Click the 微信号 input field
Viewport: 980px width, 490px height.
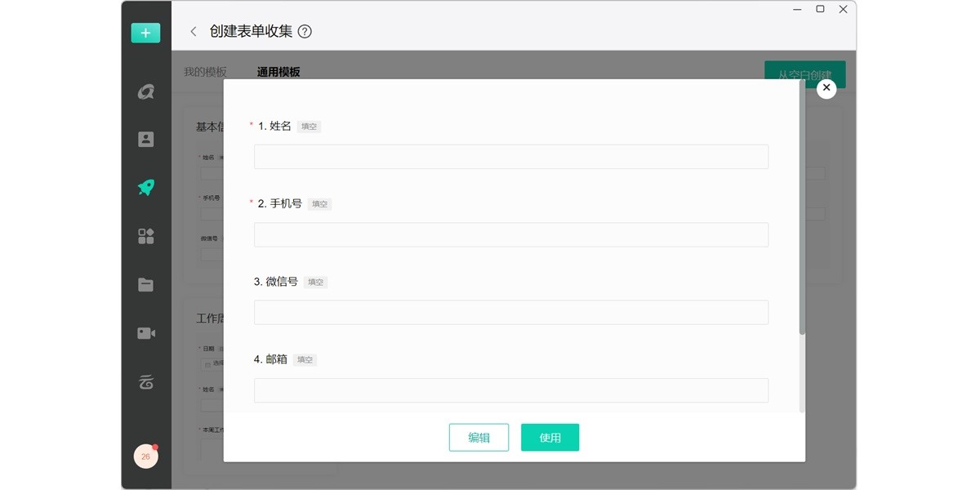pyautogui.click(x=510, y=312)
